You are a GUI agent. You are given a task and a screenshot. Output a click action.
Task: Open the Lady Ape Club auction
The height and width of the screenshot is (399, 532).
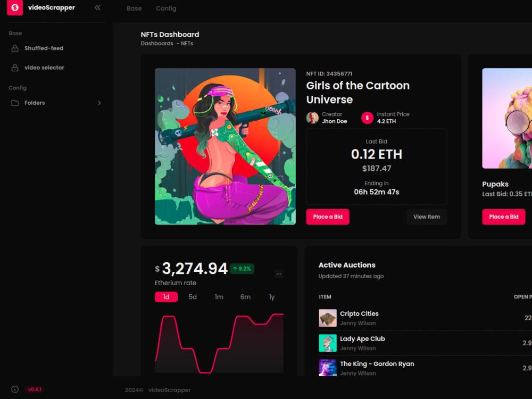pyautogui.click(x=362, y=339)
